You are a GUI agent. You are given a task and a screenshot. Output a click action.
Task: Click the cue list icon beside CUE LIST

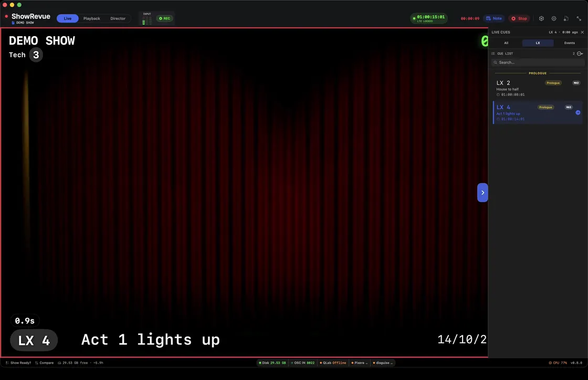493,54
